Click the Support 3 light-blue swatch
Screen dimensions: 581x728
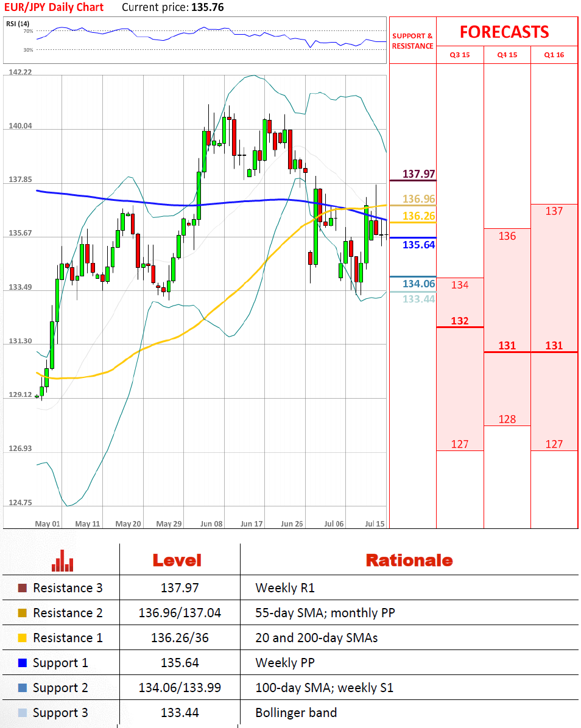[23, 713]
